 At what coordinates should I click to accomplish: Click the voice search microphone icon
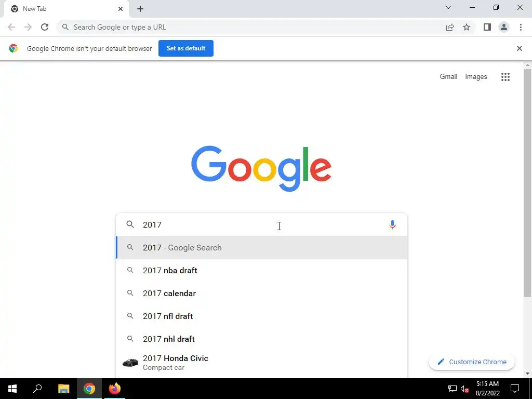point(392,225)
